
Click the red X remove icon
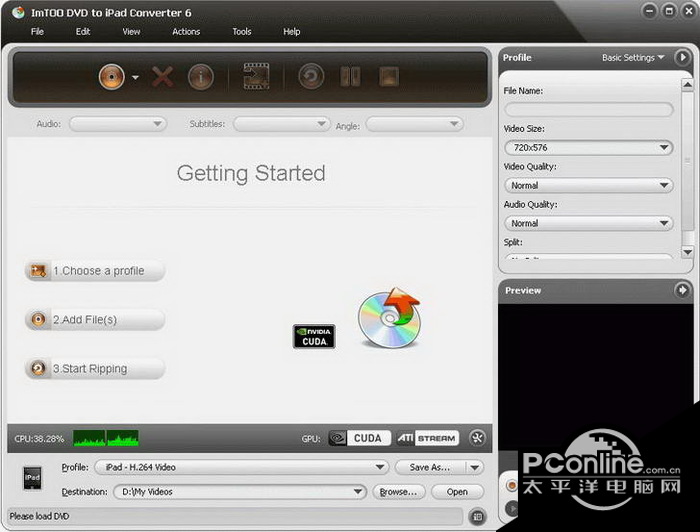(x=162, y=77)
